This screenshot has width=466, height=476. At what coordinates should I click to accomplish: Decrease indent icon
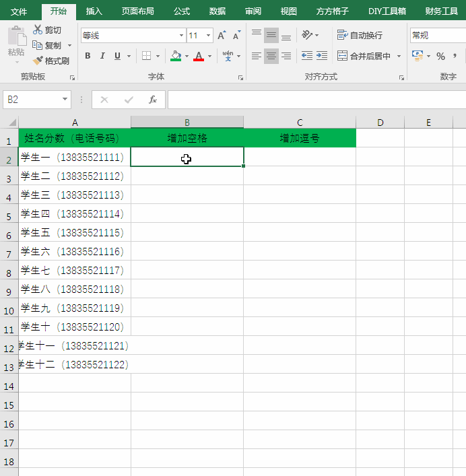[x=307, y=56]
